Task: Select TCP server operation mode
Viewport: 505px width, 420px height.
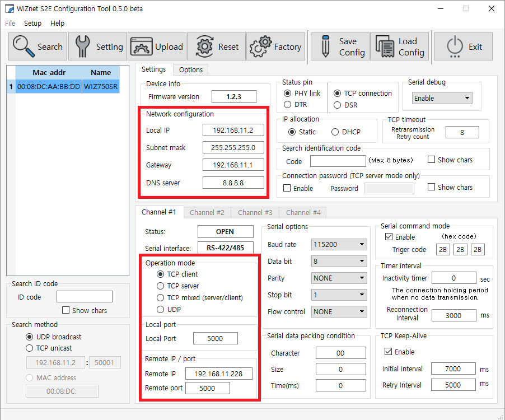Action: [x=160, y=286]
